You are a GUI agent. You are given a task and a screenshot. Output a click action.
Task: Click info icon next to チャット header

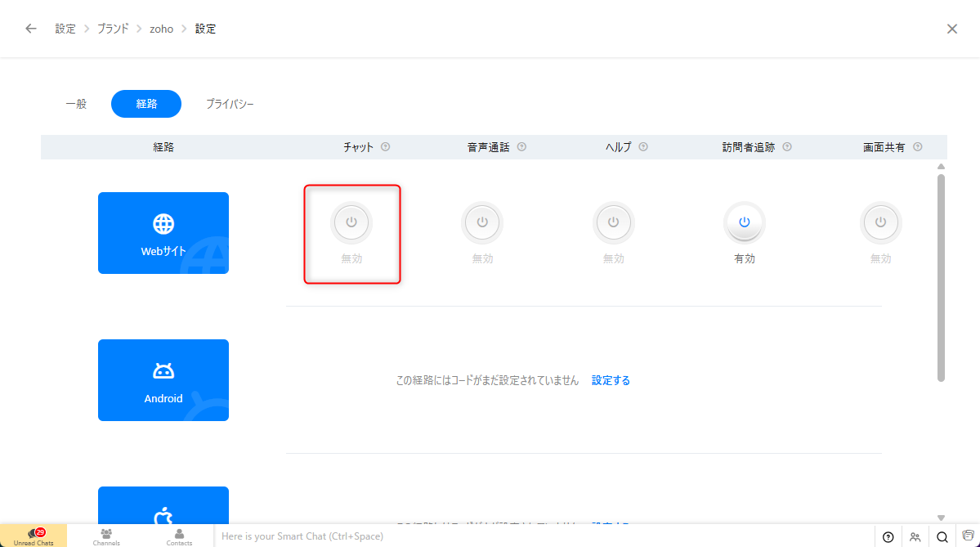coord(386,147)
